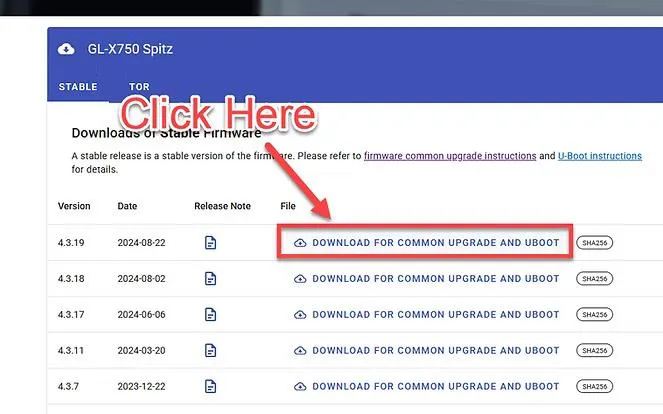Open release note for version 4.3.7
Image resolution: width=663 pixels, height=414 pixels.
coord(211,387)
